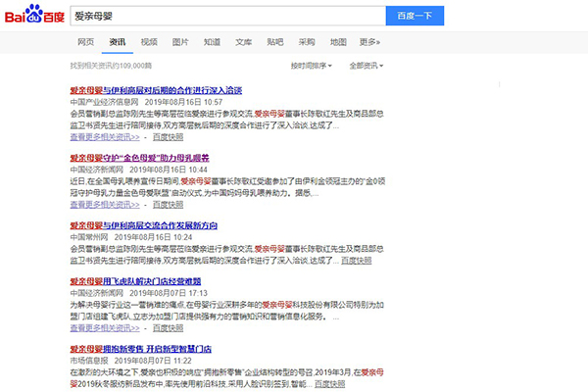
Task: Open article 爱亲母婴守护"金色母婴"助力母乳喂养
Action: click(138, 157)
